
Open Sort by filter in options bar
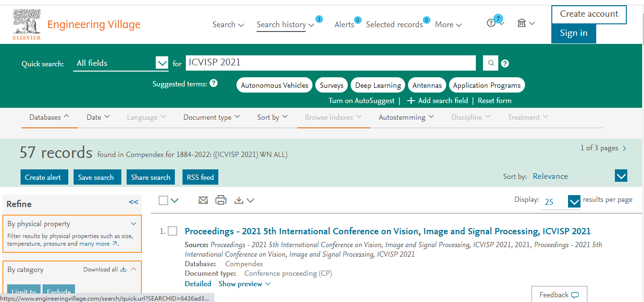[x=272, y=117]
